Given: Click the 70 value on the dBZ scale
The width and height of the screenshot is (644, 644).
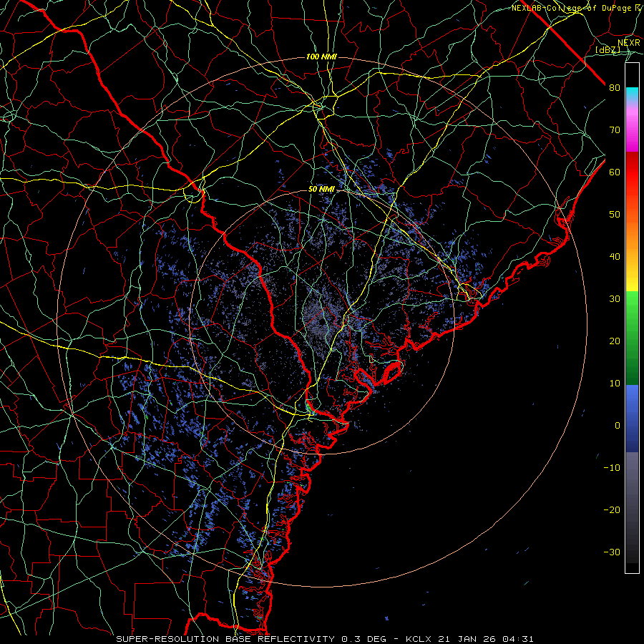Looking at the screenshot, I should click(615, 130).
